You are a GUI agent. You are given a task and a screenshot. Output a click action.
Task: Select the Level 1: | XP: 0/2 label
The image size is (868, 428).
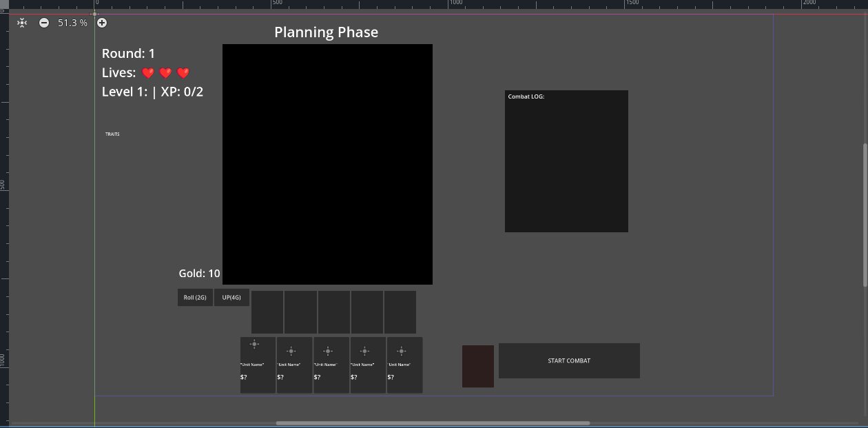pos(152,92)
